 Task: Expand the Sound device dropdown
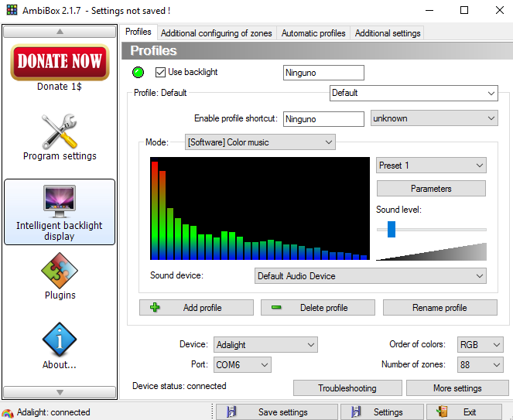[x=370, y=276]
